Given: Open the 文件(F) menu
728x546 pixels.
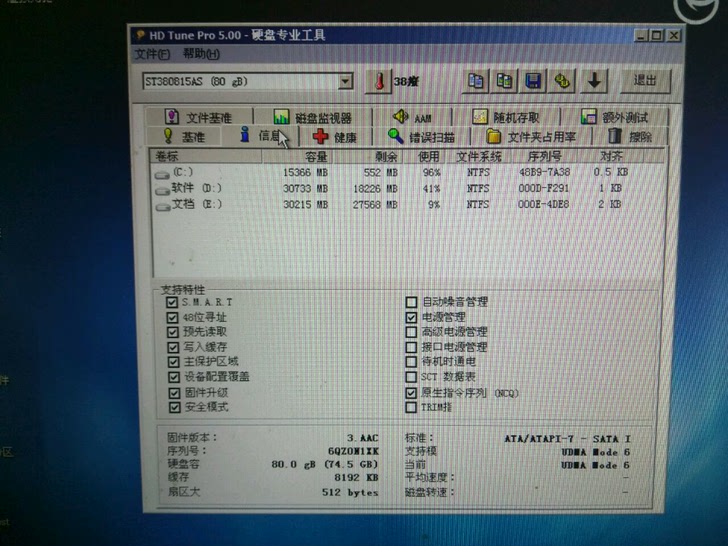Looking at the screenshot, I should coord(152,55).
